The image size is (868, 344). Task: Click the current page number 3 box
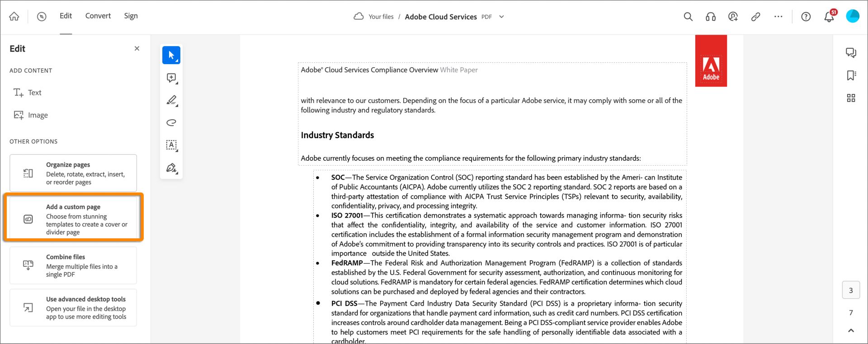(x=851, y=290)
